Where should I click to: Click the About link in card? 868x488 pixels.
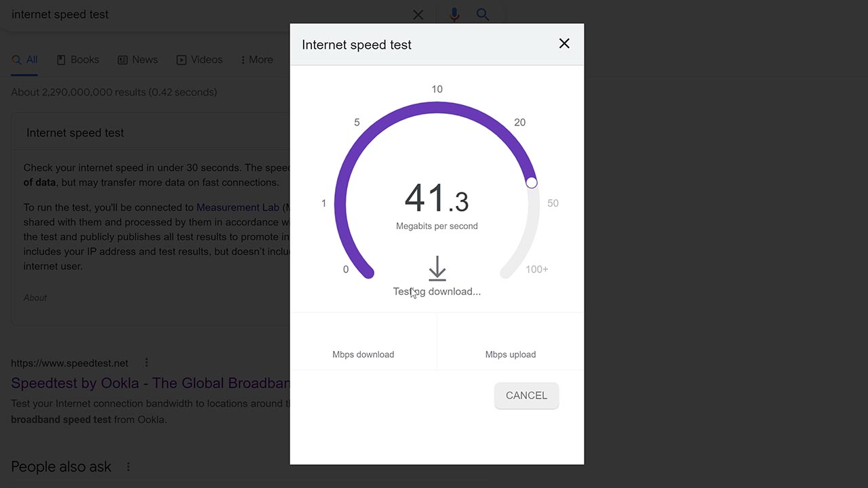(x=35, y=298)
